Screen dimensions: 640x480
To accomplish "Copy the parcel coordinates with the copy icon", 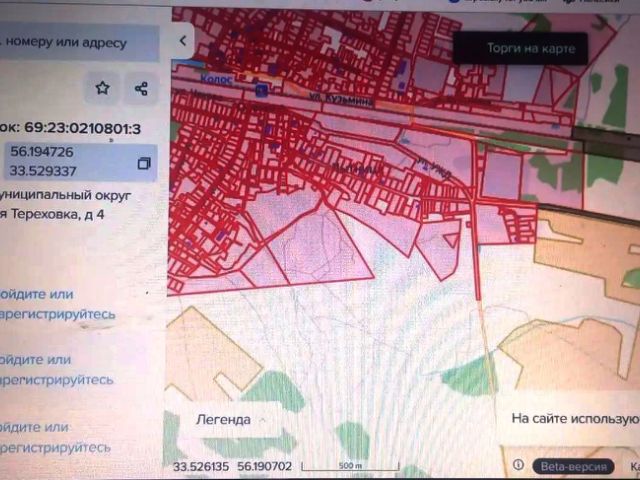I will coord(144,163).
